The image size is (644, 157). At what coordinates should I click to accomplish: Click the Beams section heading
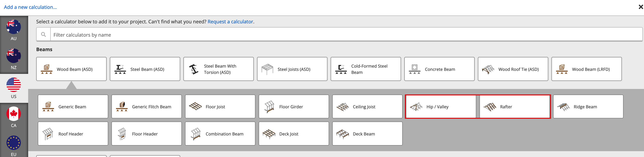click(x=44, y=49)
